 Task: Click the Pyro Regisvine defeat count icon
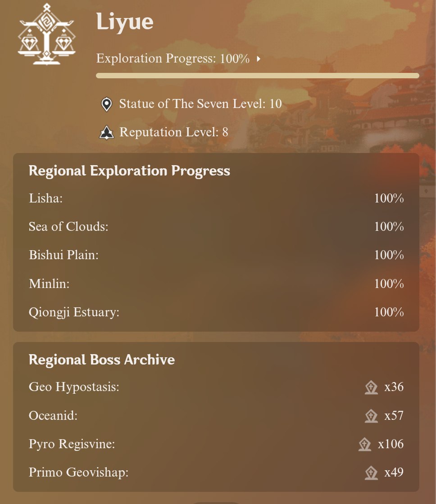tap(364, 445)
